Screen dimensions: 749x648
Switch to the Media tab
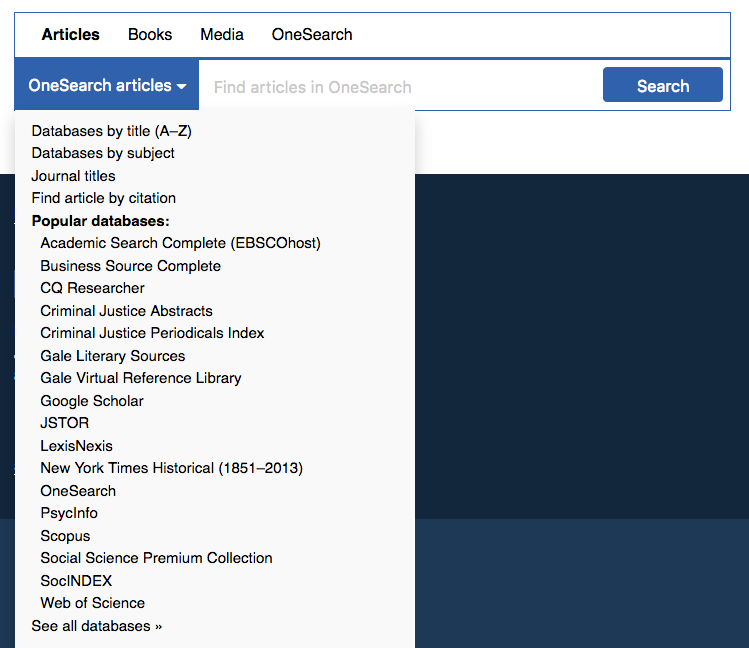point(222,34)
